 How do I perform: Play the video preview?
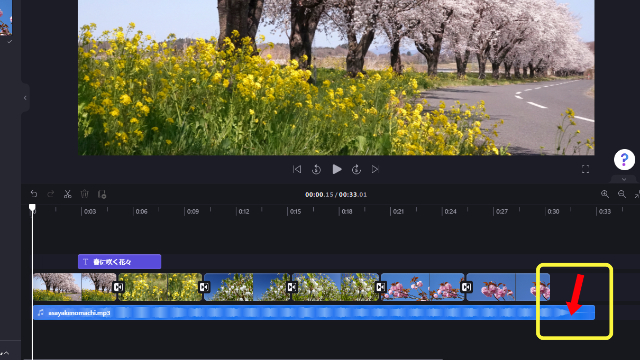(337, 169)
